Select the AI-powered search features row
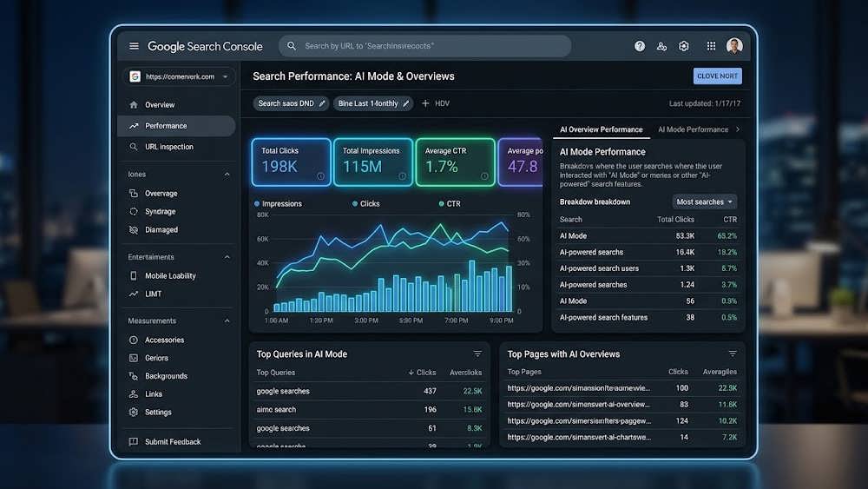 click(648, 317)
